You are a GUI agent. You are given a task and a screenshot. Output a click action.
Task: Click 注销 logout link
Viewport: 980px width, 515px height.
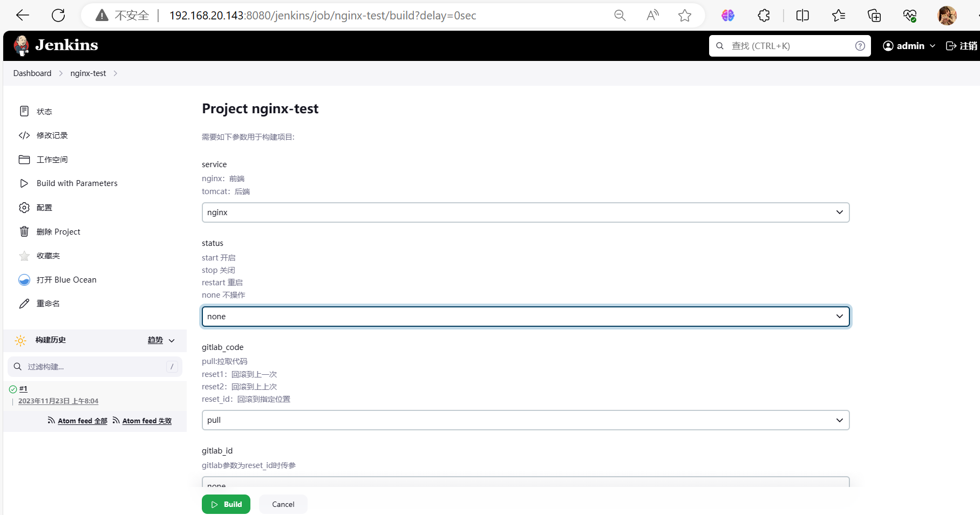962,46
